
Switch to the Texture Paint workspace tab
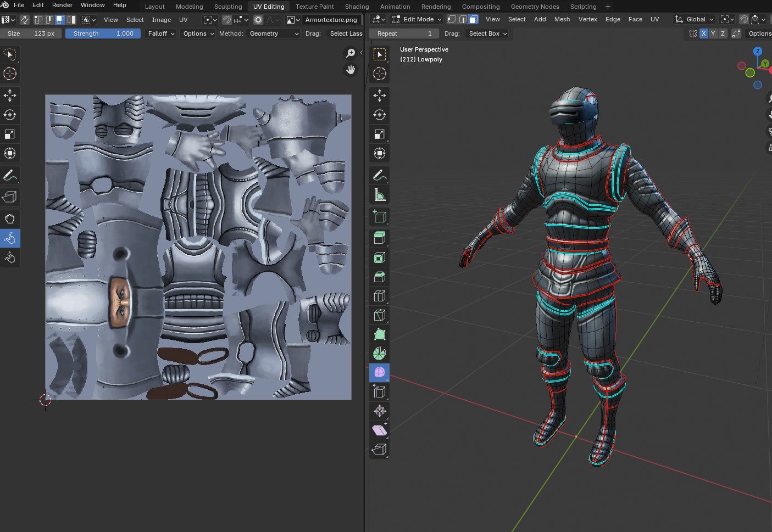click(x=314, y=7)
